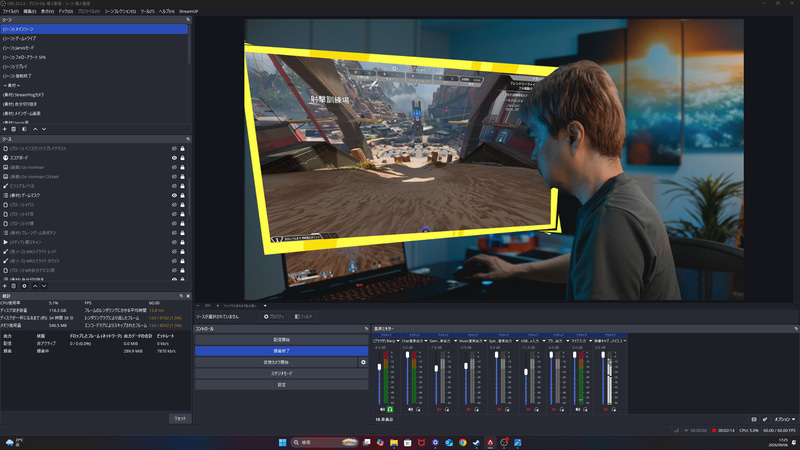Show the first インスタントリプレイ source row
The image size is (800, 450).
click(174, 148)
